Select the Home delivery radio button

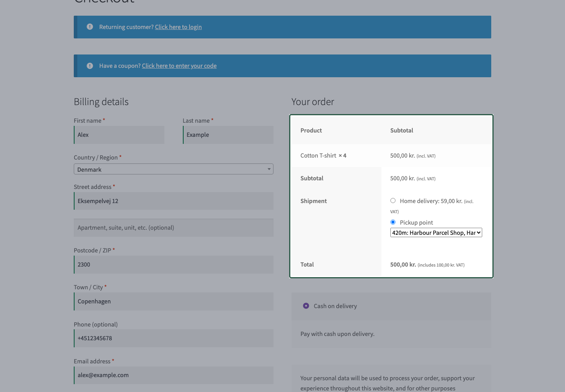tap(393, 201)
